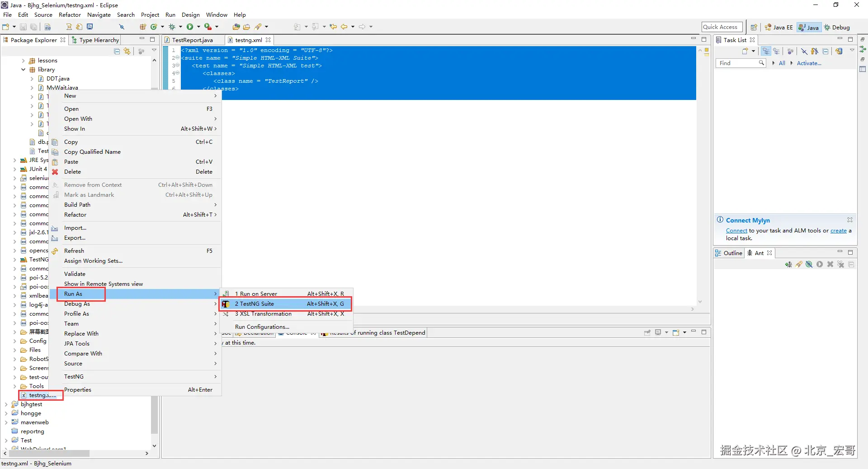Click the Search toolbar icon with flashlight
868x469 pixels.
(258, 27)
